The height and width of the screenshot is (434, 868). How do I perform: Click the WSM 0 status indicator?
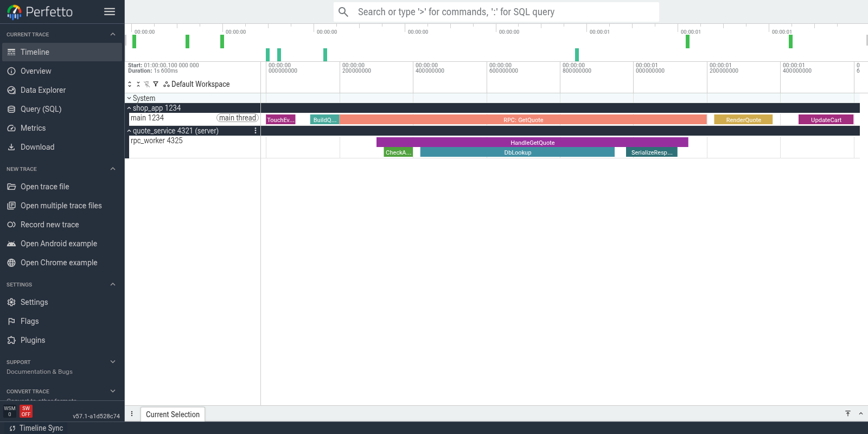pos(10,411)
